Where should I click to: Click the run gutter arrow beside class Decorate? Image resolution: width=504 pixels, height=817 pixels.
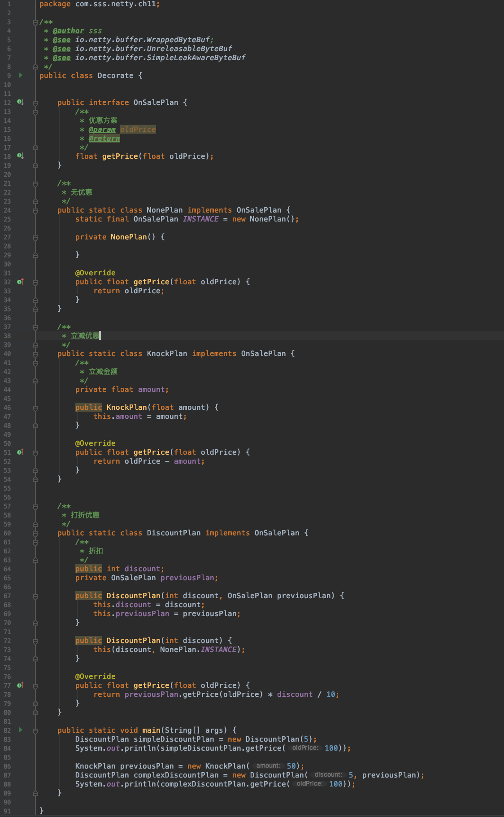pyautogui.click(x=21, y=75)
